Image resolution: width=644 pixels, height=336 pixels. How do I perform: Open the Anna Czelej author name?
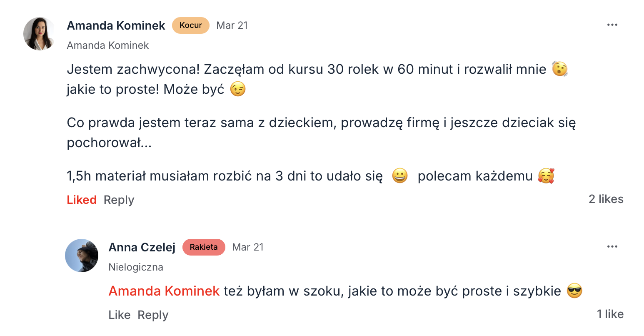(142, 247)
